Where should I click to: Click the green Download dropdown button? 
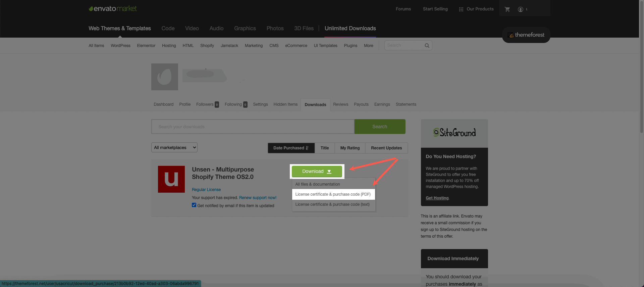click(317, 172)
